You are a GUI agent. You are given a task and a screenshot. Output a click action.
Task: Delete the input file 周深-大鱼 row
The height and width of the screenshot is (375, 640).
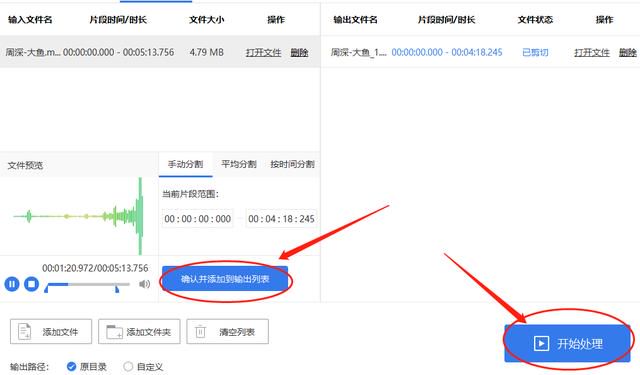(299, 52)
